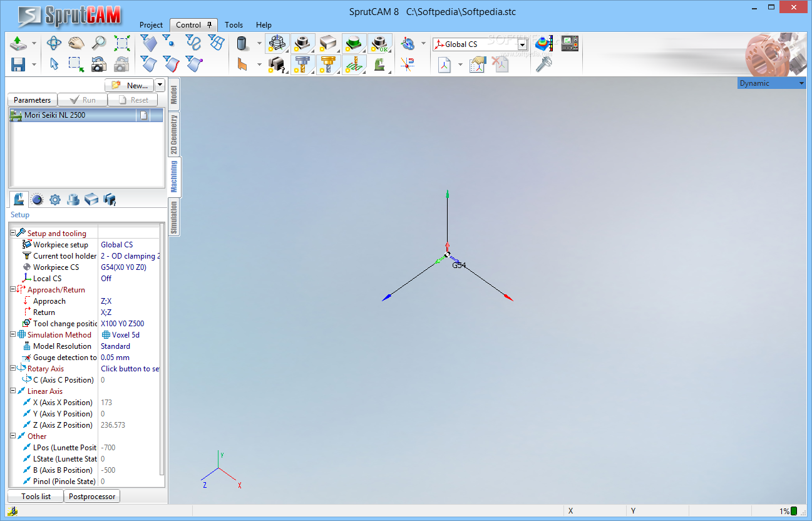Toggle silver milling tool visibility
The height and width of the screenshot is (521, 812).
[303, 64]
